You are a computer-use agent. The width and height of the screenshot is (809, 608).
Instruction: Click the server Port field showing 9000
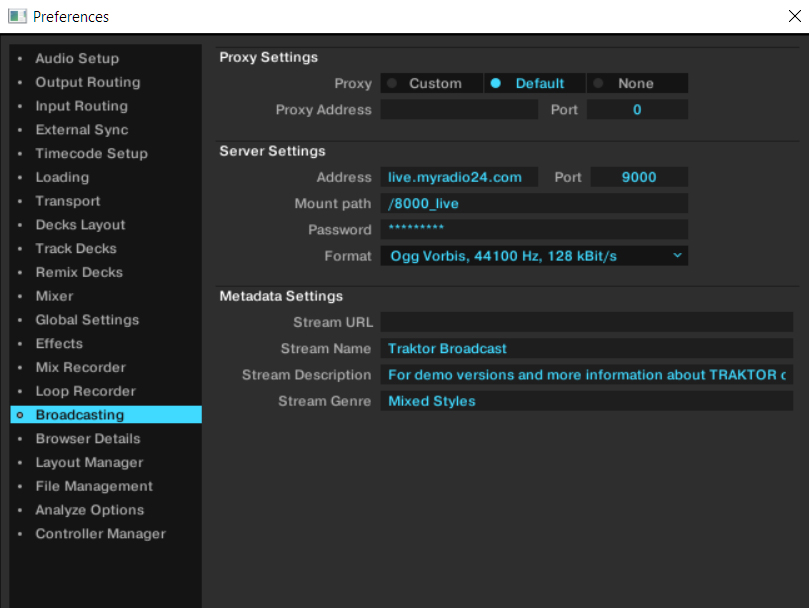click(x=638, y=177)
